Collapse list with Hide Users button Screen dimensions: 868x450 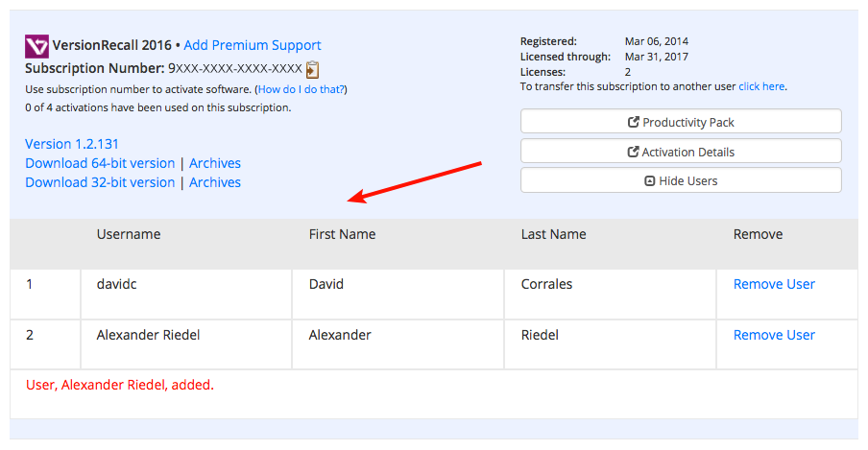(x=681, y=180)
